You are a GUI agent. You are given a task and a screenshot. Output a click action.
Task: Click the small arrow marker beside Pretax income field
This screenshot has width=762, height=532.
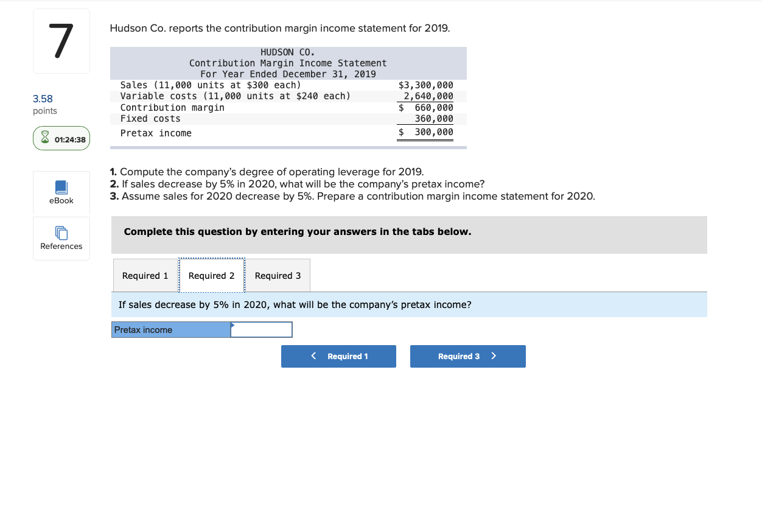click(x=231, y=327)
